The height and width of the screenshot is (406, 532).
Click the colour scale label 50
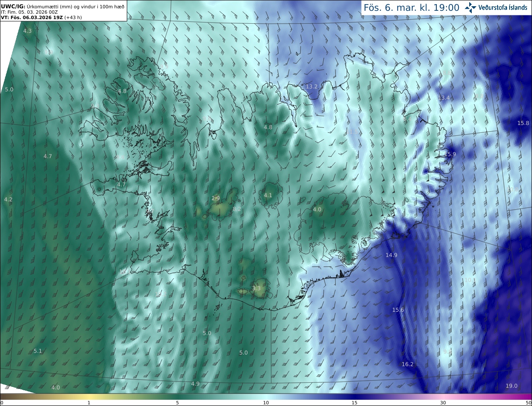click(x=529, y=403)
